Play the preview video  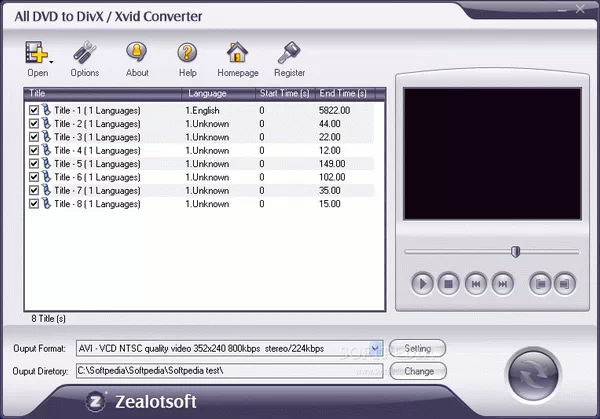tap(422, 284)
